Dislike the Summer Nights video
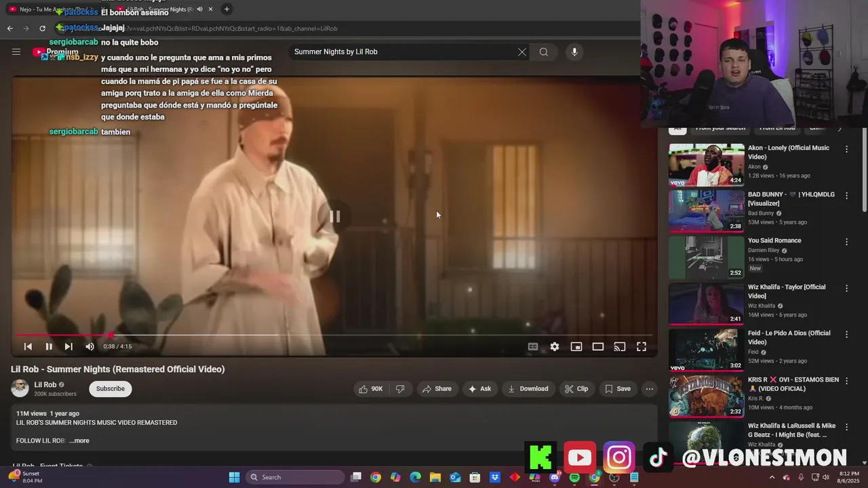The width and height of the screenshot is (868, 488). click(400, 388)
